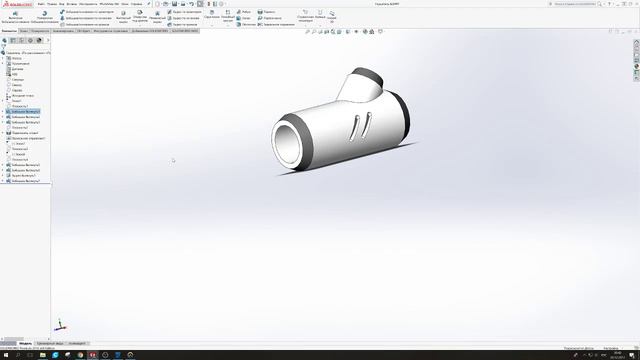
Task: Open the Curves (Кривые) tool
Action: click(x=320, y=15)
